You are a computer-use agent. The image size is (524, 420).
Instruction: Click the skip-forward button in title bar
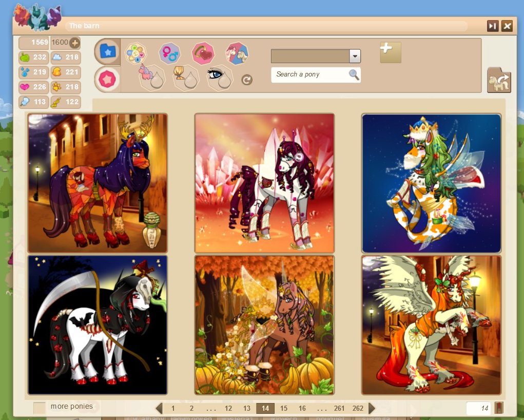493,26
